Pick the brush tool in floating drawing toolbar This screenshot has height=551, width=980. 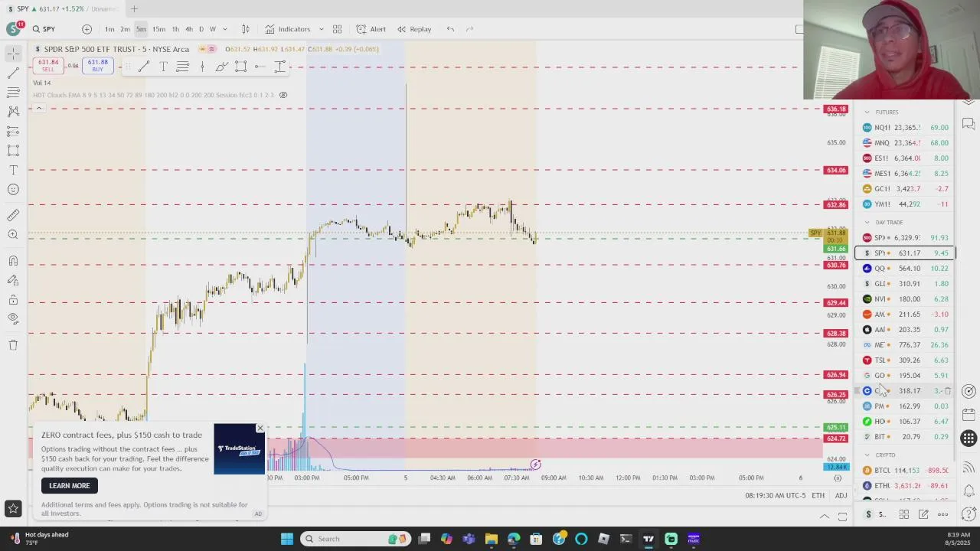tap(221, 67)
